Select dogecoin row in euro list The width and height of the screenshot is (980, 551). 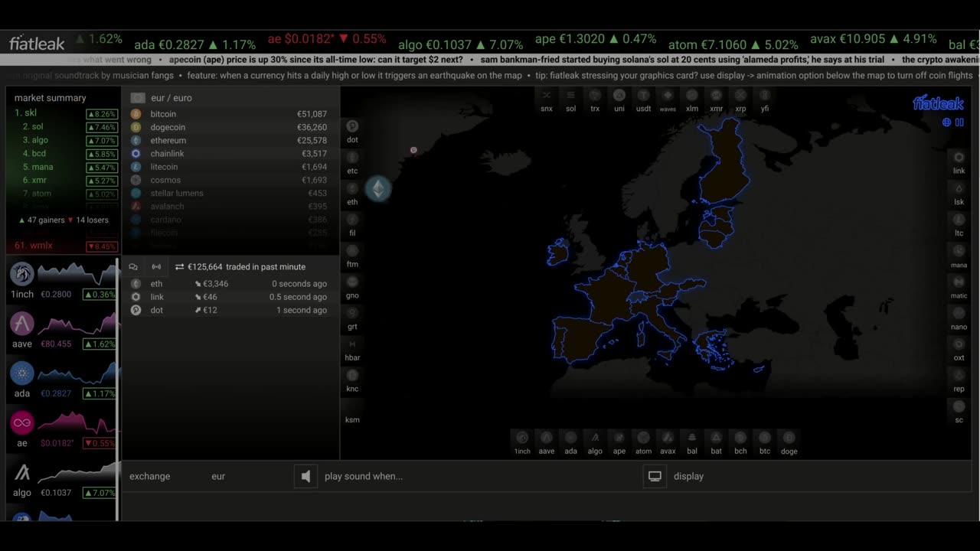coord(230,127)
